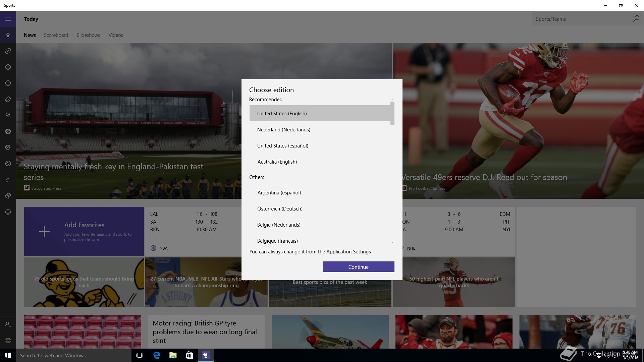Open the basketball section icon
Image resolution: width=644 pixels, height=362 pixels.
click(8, 67)
